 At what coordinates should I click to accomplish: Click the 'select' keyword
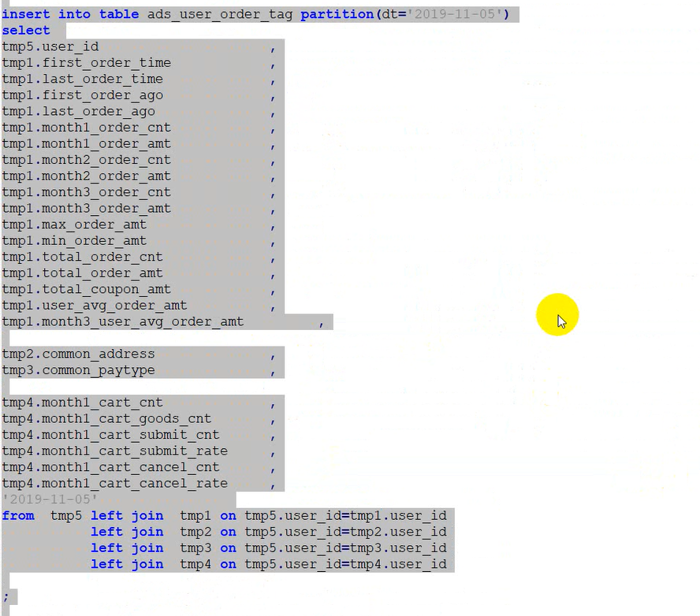pyautogui.click(x=26, y=31)
